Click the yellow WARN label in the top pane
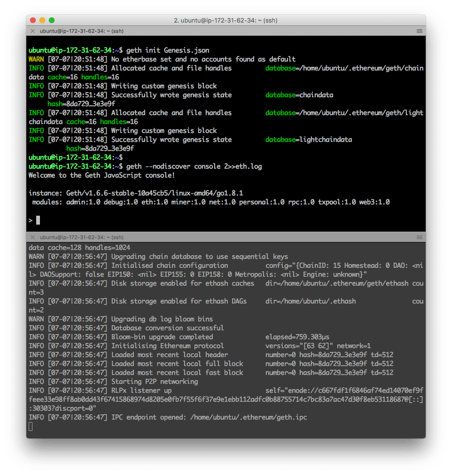Image resolution: width=452 pixels, height=476 pixels. 36,59
